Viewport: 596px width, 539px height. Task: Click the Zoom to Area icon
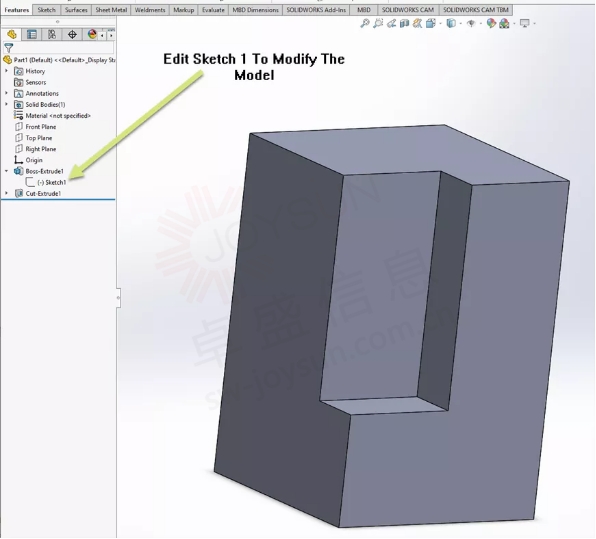(x=378, y=24)
